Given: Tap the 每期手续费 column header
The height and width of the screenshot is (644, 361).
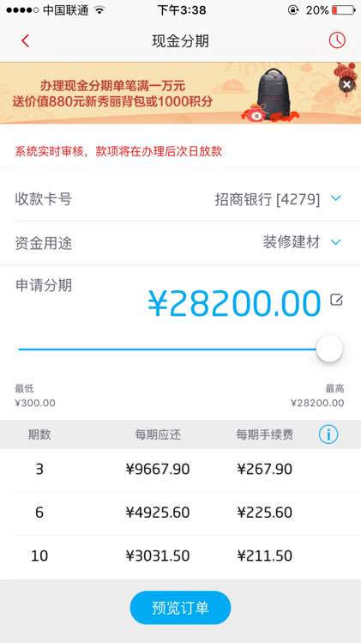Looking at the screenshot, I should point(265,434).
